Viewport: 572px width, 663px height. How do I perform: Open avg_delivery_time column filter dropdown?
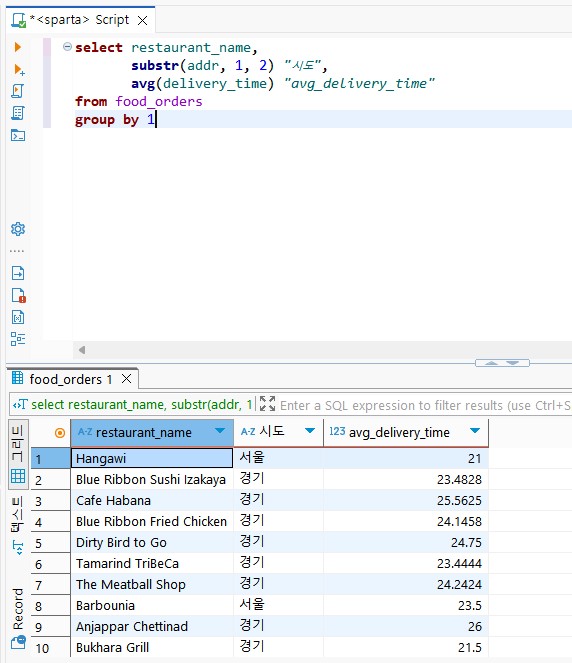(475, 431)
